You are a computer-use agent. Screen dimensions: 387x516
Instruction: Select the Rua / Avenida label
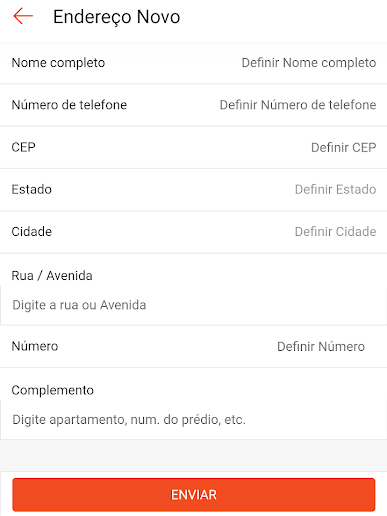pyautogui.click(x=52, y=276)
